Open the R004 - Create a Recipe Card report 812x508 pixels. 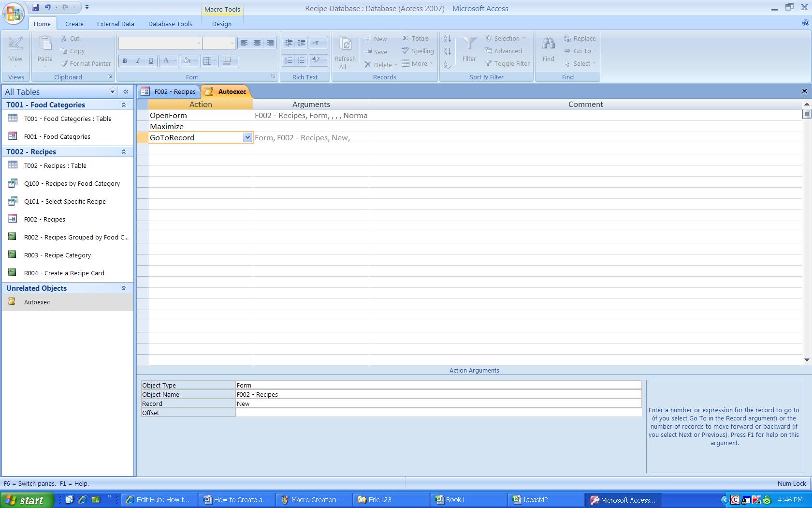(64, 273)
